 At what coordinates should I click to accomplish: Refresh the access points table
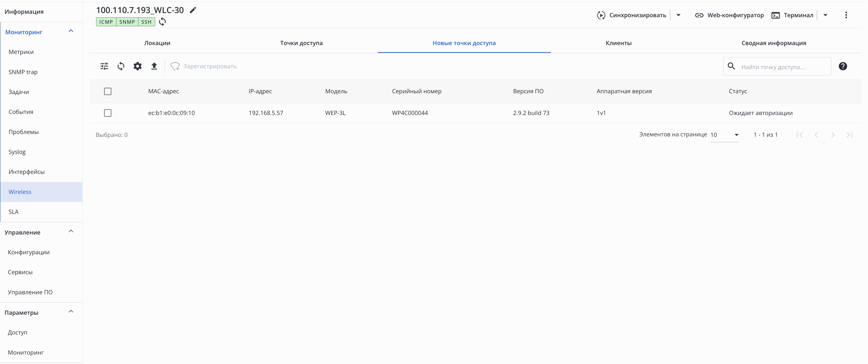coord(121,66)
